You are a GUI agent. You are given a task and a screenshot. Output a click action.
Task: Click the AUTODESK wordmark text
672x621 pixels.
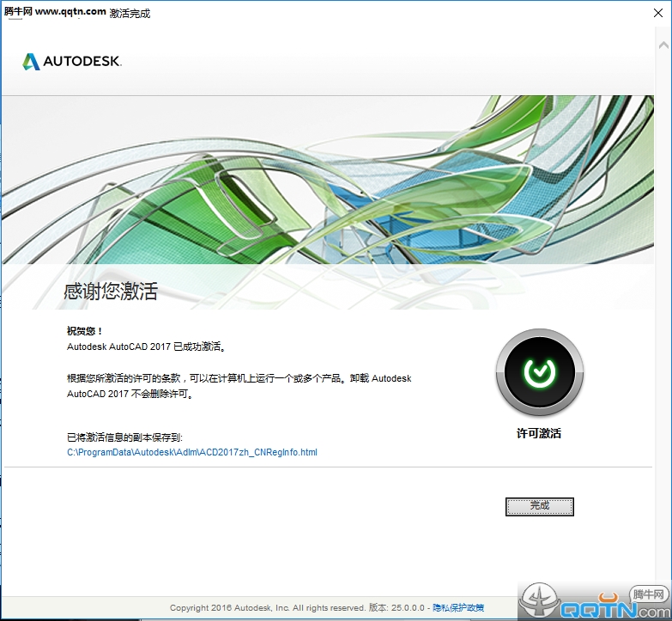82,63
